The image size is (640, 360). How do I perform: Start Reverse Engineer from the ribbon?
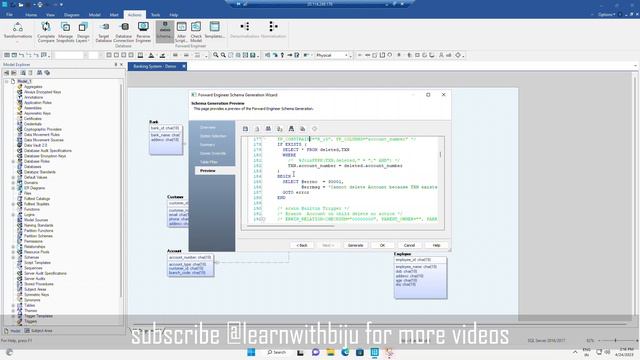(x=143, y=32)
